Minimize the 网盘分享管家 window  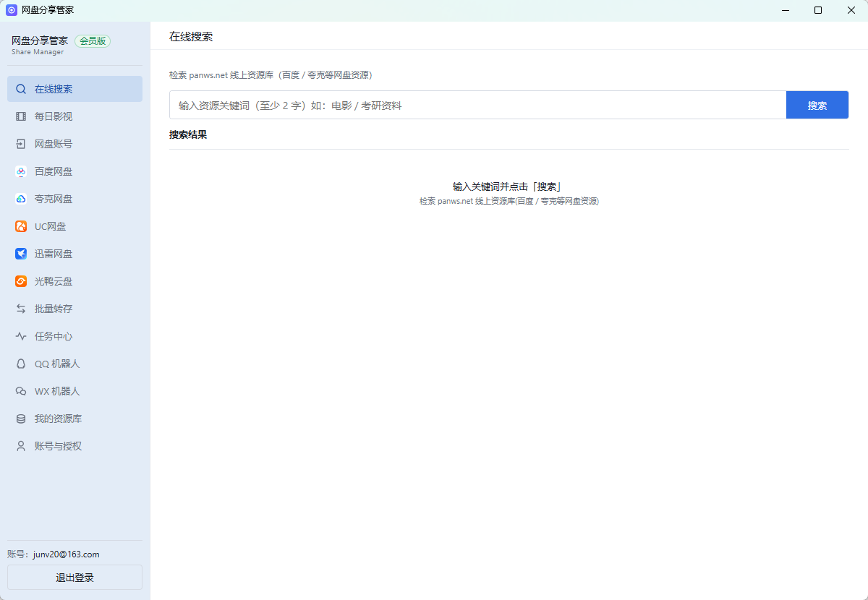point(785,10)
